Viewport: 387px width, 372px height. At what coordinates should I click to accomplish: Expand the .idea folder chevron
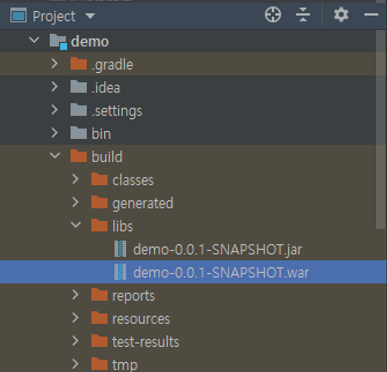coord(55,87)
